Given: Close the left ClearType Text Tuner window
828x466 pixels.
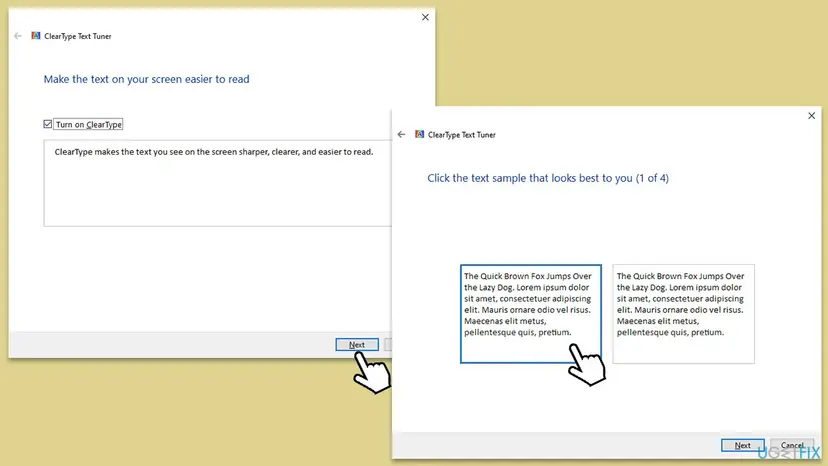Looking at the screenshot, I should (x=425, y=17).
